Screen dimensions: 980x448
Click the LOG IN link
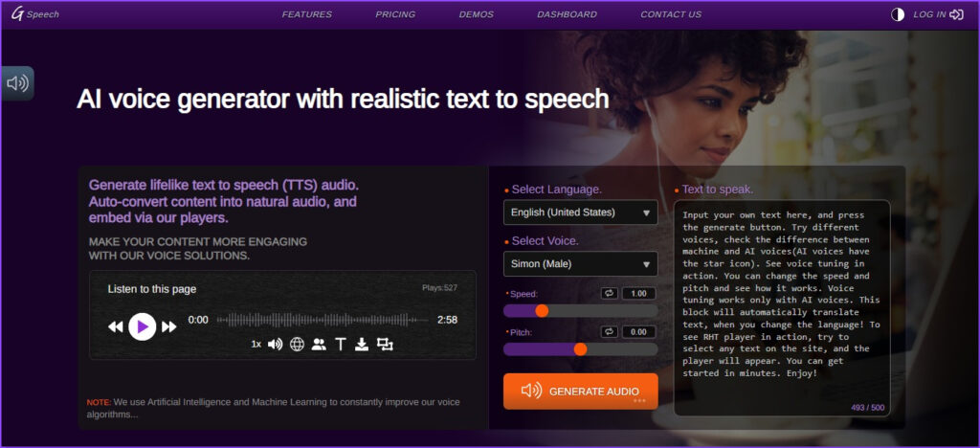pos(929,14)
